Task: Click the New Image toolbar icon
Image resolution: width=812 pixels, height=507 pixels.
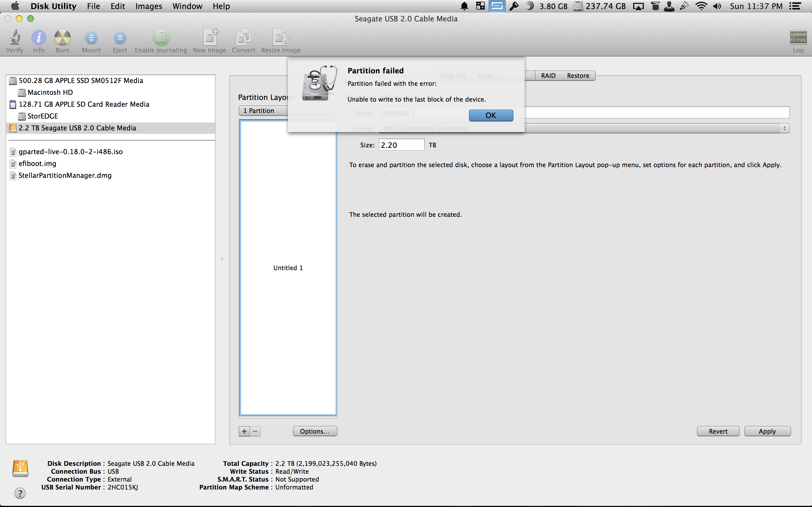Action: pyautogui.click(x=210, y=38)
